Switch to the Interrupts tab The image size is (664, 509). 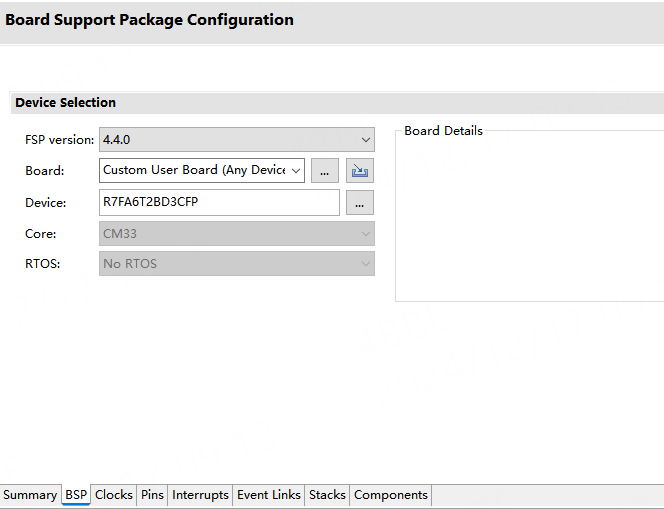200,495
